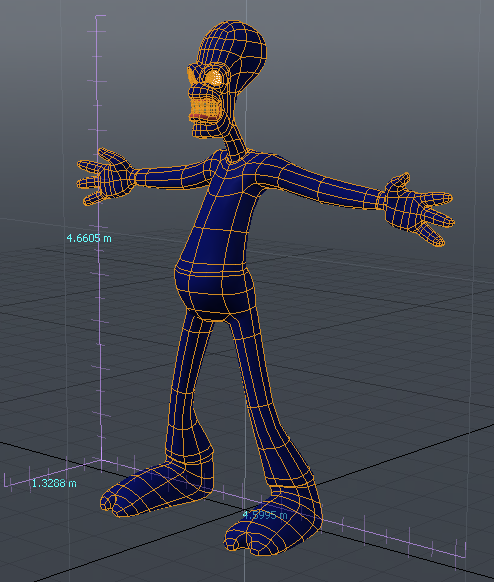Viewport: 494px width, 582px height.
Task: Select the character's belly on the mesh
Action: (214, 290)
